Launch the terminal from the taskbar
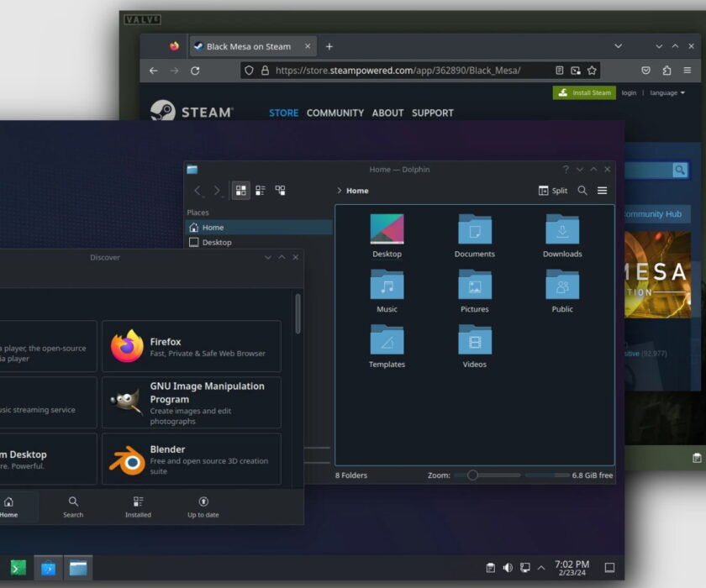Screen dimensions: 706x588 (18, 568)
